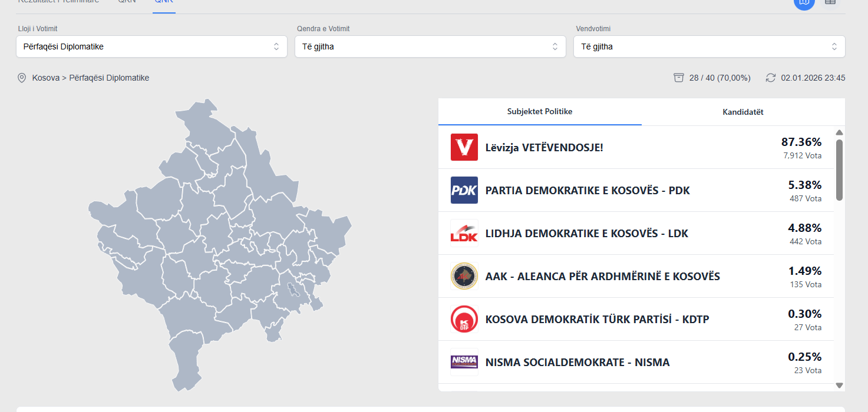Open the Qendra e Votimit dropdown
868x412 pixels.
point(430,46)
